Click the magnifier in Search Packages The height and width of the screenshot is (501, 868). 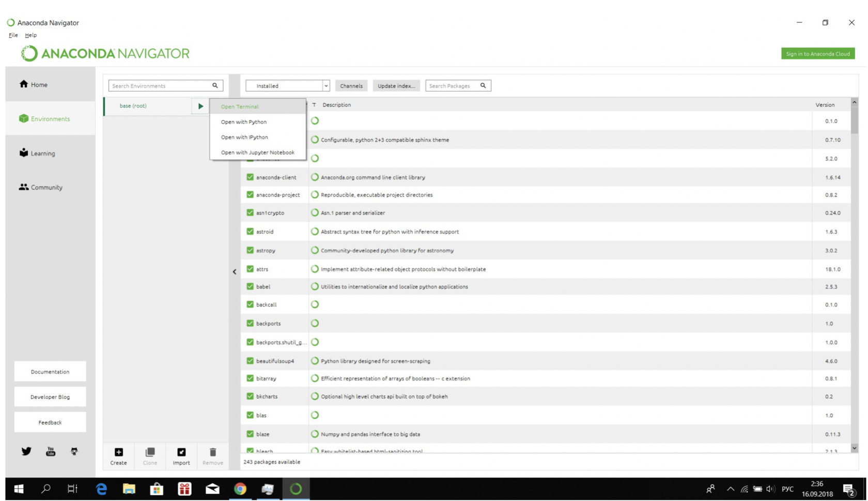pos(483,85)
